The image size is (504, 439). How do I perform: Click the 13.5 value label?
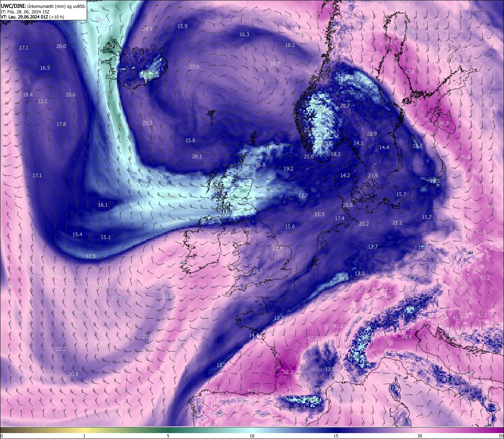coord(330,369)
